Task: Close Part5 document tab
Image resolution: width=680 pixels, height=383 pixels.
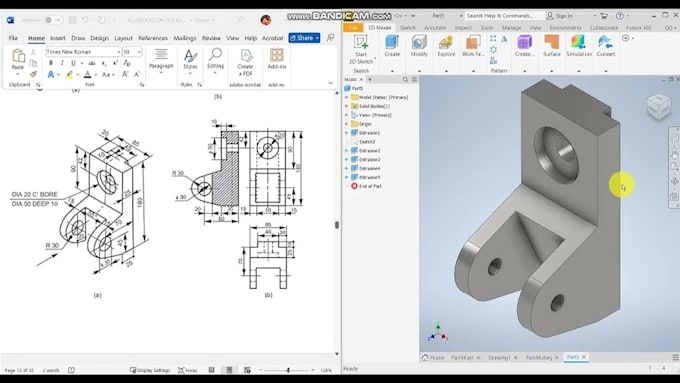Action: 584,357
